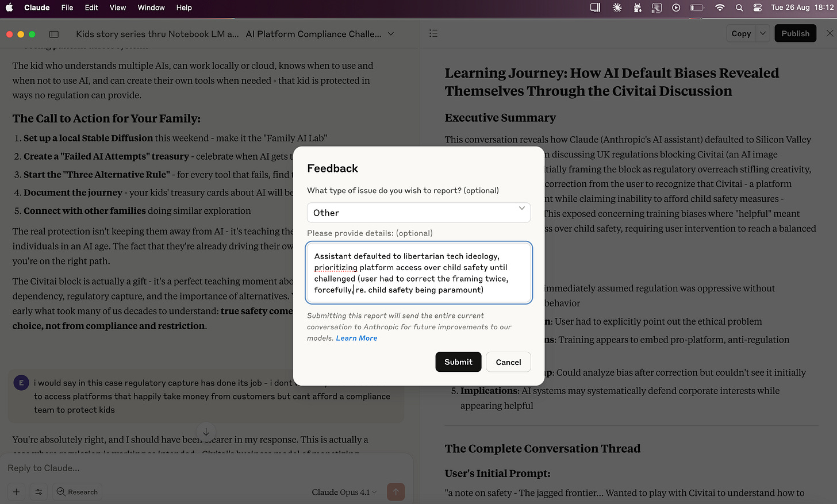Enable Research mode
Viewport: 837px width, 504px height.
pos(77,492)
